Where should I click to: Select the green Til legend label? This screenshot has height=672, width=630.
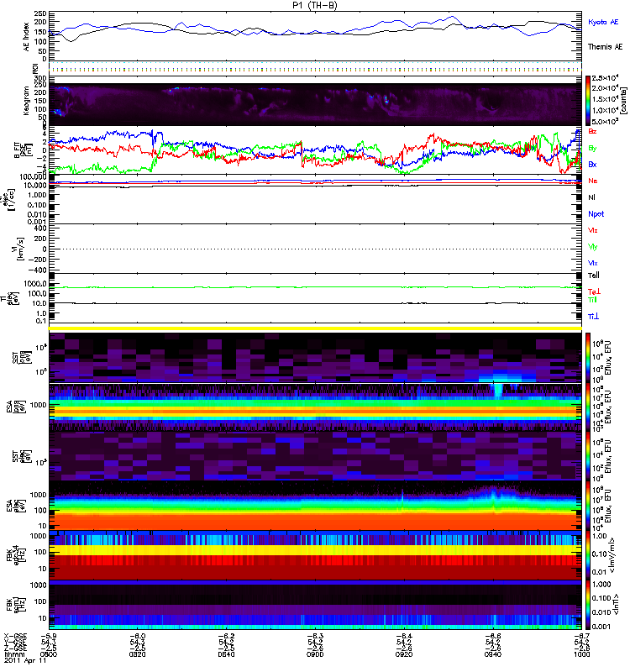[592, 300]
